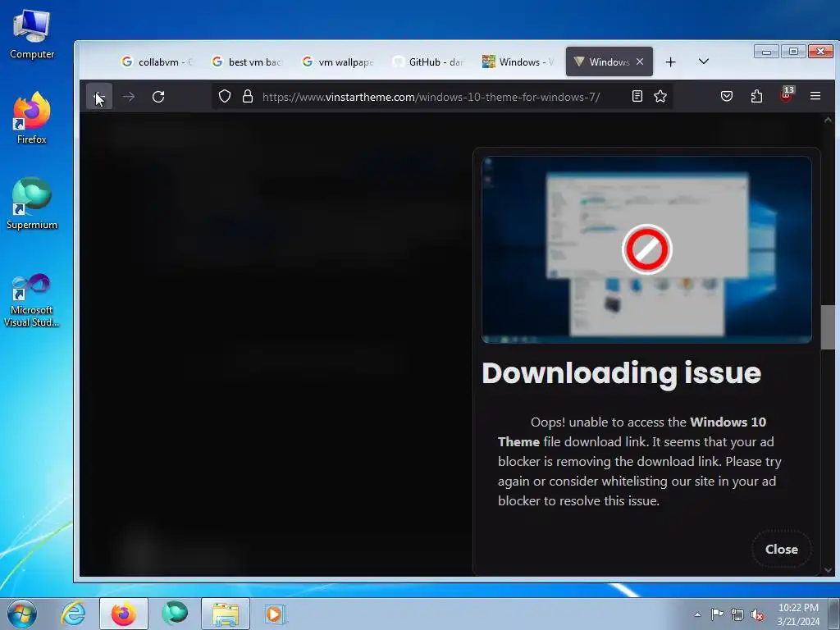Image resolution: width=840 pixels, height=630 pixels.
Task: Open Supermium from the taskbar
Action: click(x=175, y=614)
